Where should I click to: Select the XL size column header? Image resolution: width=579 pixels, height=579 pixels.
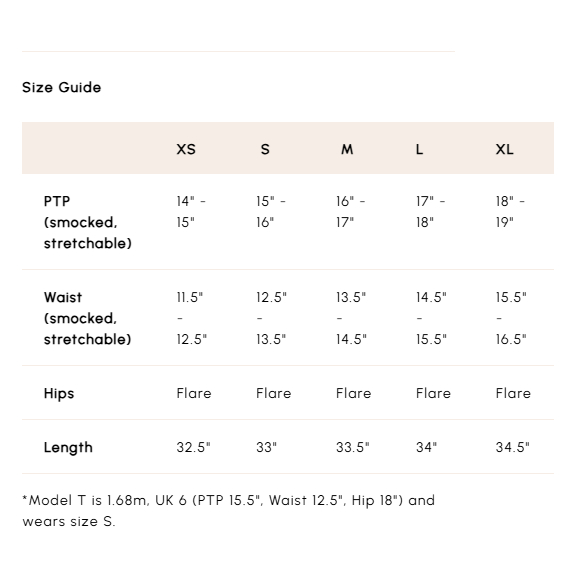pos(504,149)
